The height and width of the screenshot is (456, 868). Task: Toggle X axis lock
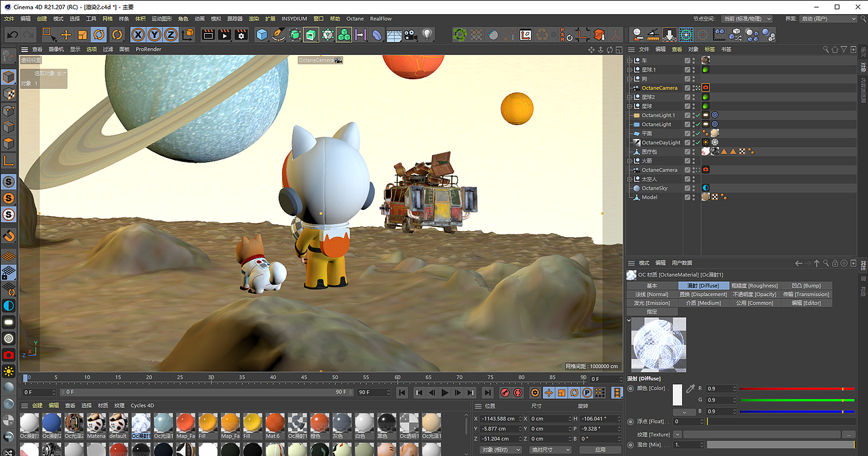click(138, 35)
